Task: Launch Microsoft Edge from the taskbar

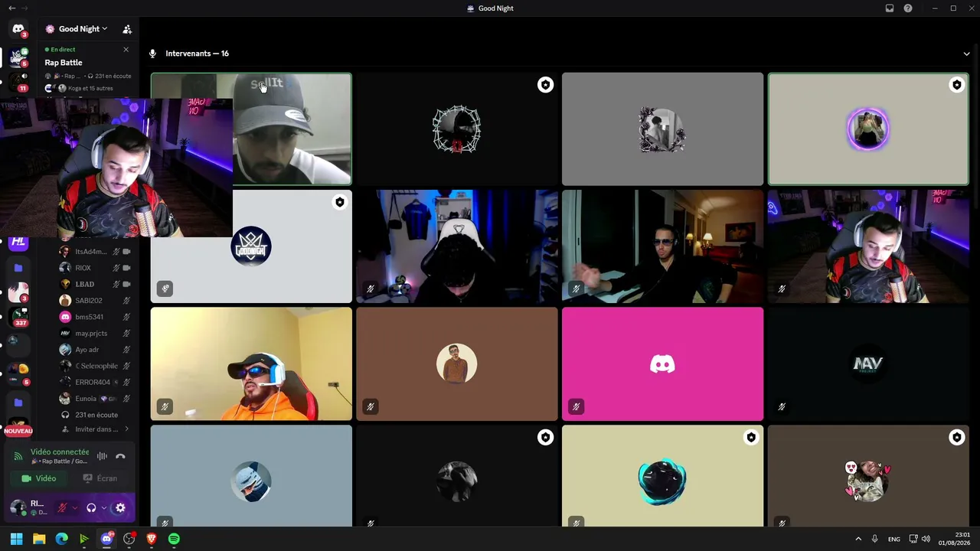Action: click(61, 539)
